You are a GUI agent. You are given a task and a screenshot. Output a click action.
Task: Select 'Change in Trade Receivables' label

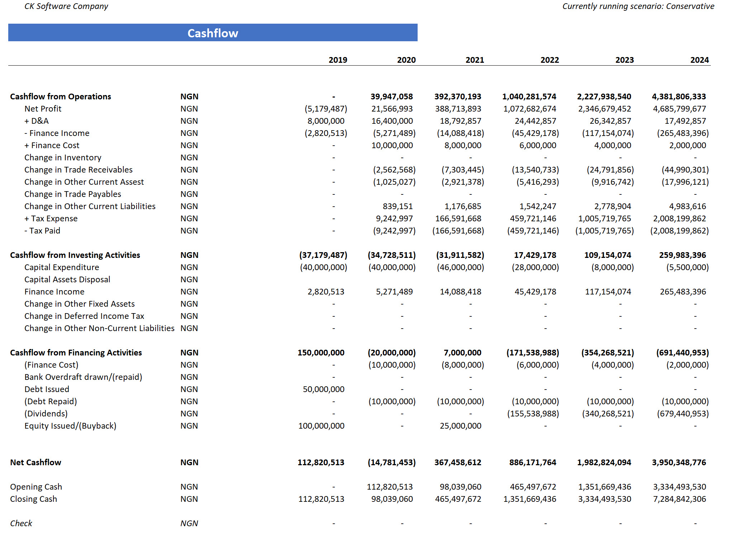coord(78,170)
